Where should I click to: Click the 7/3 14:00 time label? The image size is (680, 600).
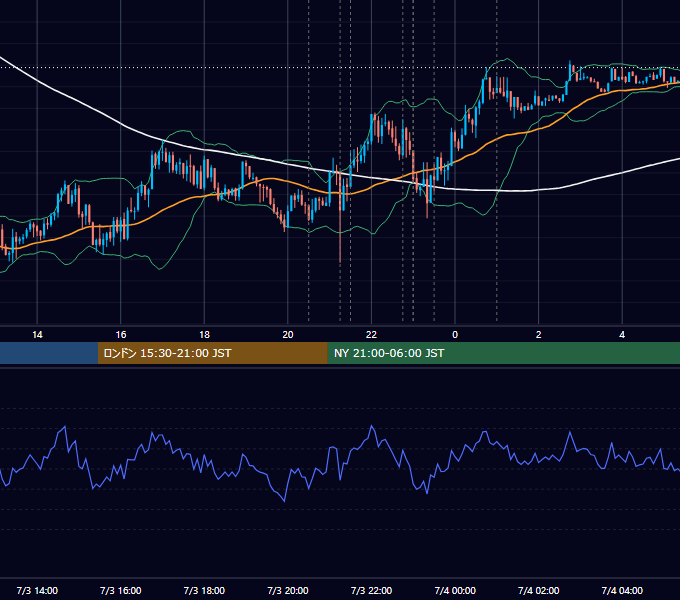pyautogui.click(x=37, y=590)
